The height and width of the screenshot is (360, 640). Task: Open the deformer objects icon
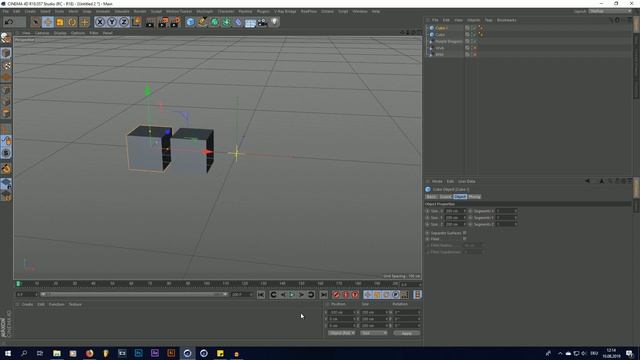238,22
